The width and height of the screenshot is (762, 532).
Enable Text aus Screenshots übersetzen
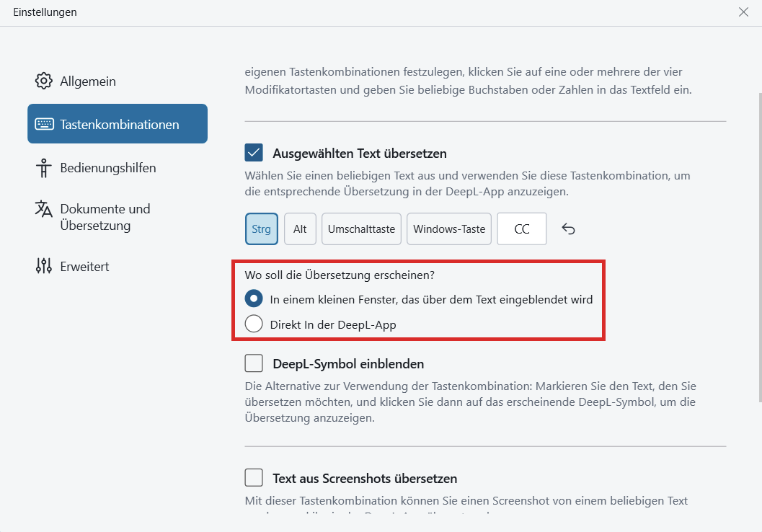[254, 478]
